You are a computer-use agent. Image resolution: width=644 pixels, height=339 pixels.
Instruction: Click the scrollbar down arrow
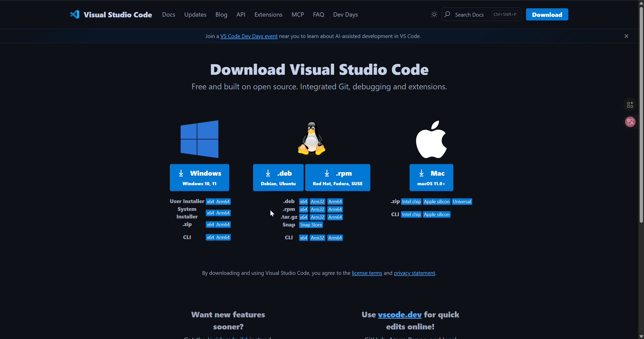(641, 336)
